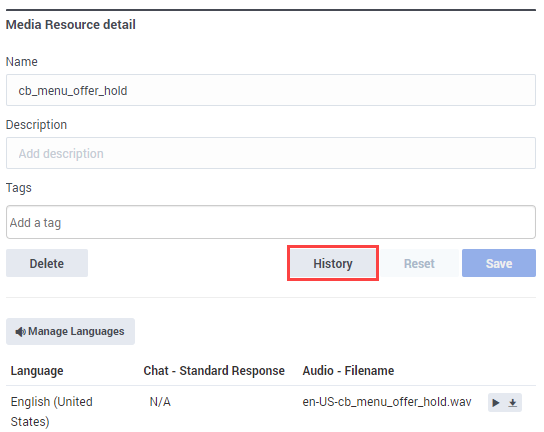Open the History of this resource

(333, 263)
